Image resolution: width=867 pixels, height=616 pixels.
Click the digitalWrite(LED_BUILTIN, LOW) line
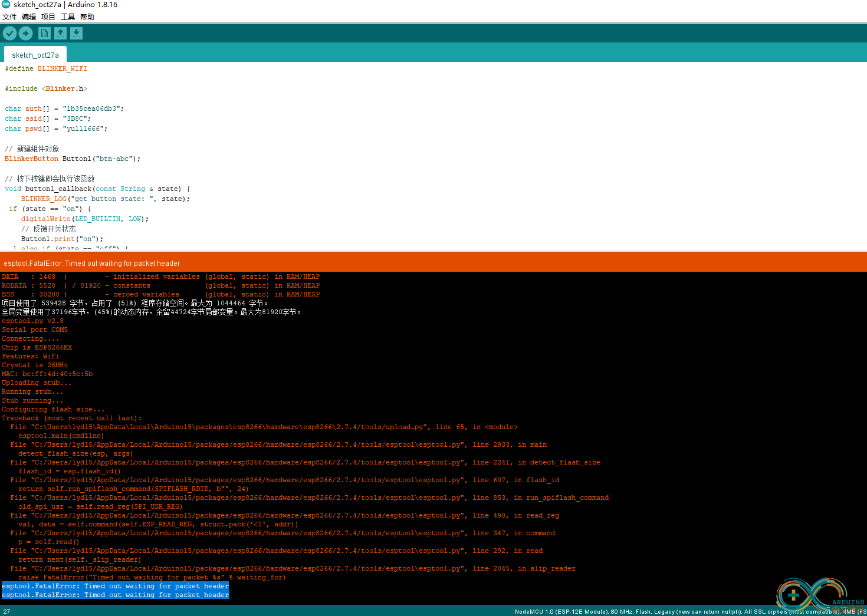click(85, 219)
